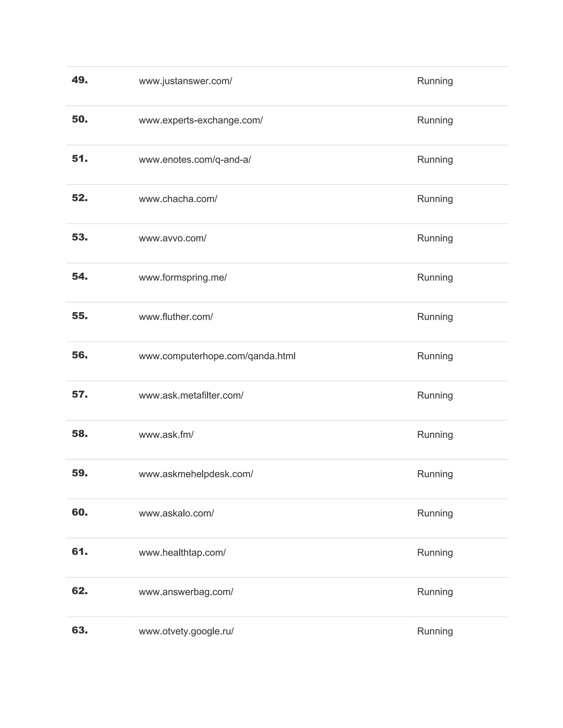
Task: Open the www.askmehelpdesk.com link
Action: 196,474
